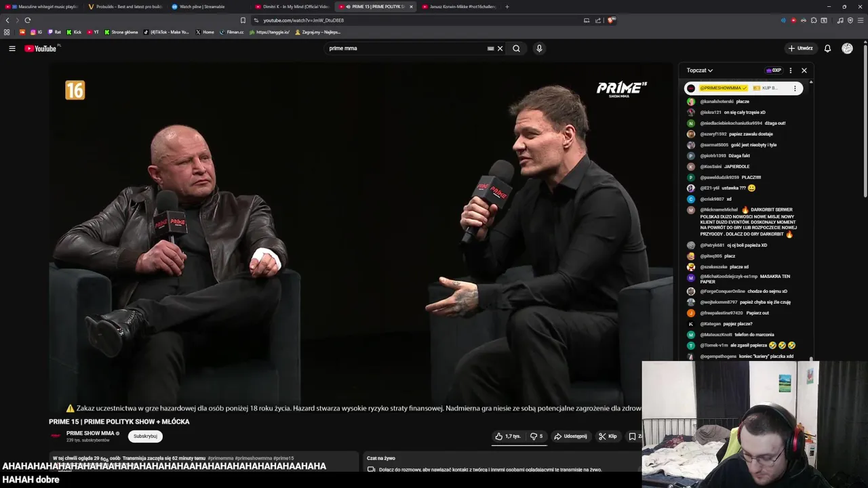The height and width of the screenshot is (488, 868).
Task: Subscribe with the Subskrybuj button
Action: coord(145,436)
